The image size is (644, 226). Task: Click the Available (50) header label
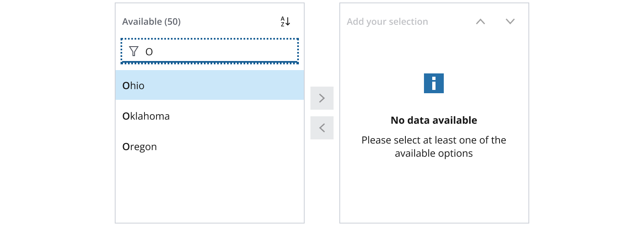[152, 21]
